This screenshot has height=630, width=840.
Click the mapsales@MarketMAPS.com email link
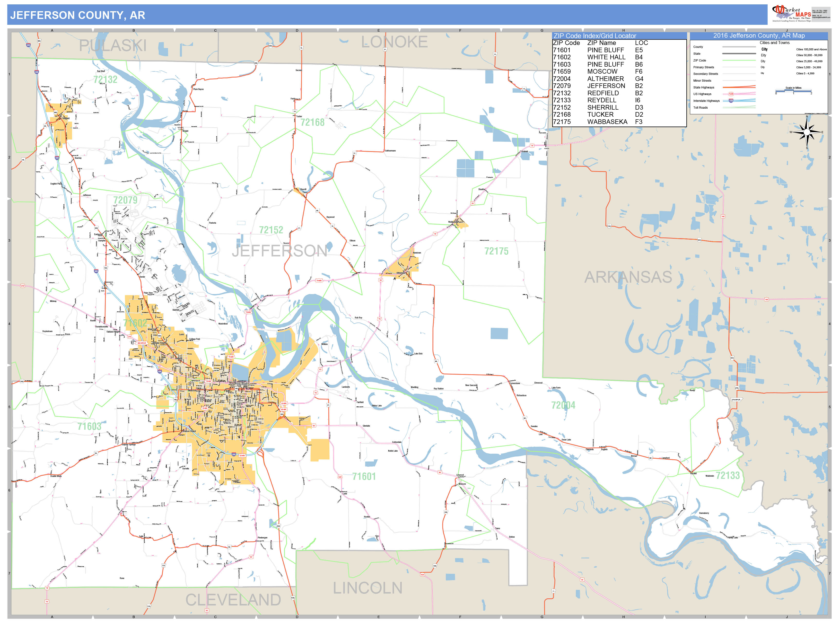click(x=821, y=17)
